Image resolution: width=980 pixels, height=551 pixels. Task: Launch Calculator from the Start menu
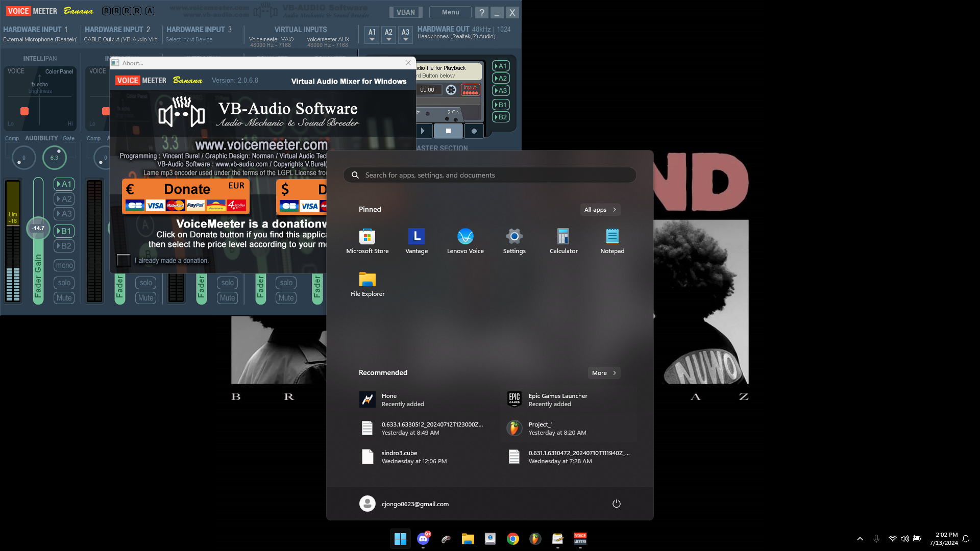(563, 241)
